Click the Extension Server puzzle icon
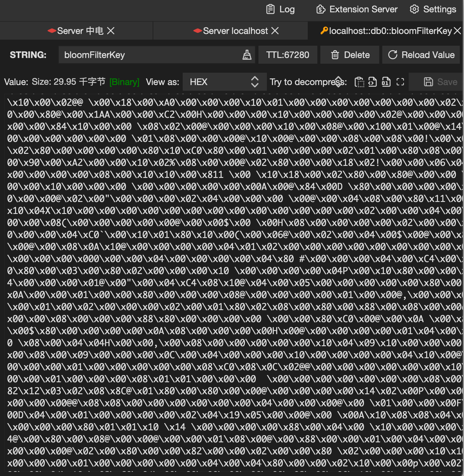The width and height of the screenshot is (464, 476). click(x=321, y=9)
